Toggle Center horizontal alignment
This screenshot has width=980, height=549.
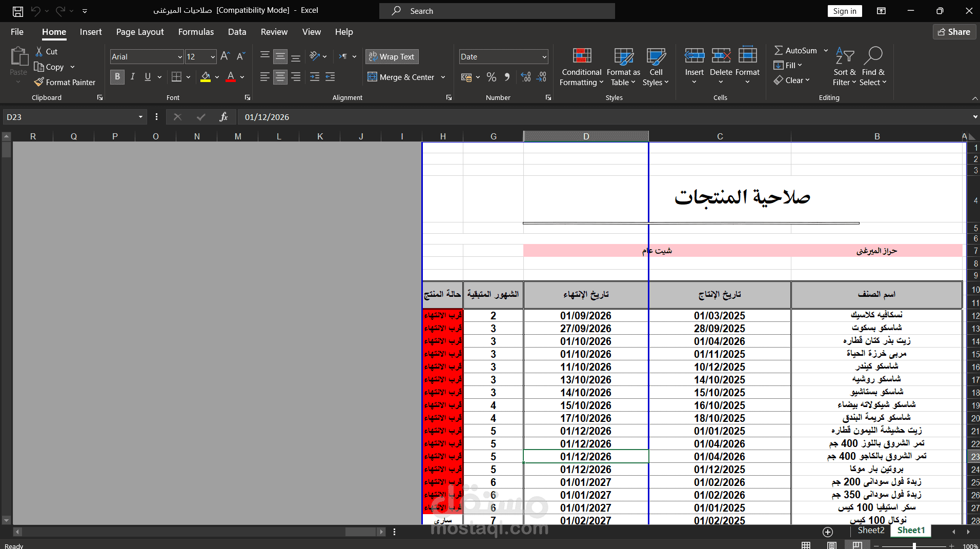coord(280,77)
